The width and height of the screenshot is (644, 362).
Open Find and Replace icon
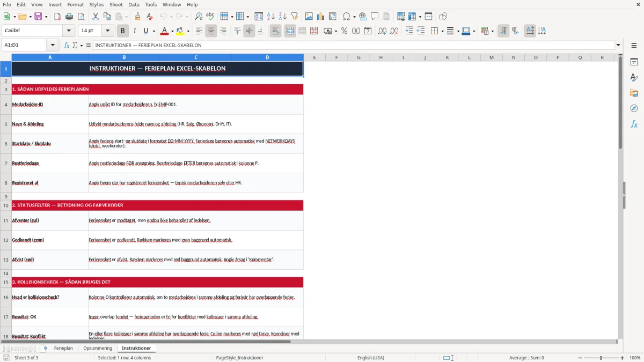tap(199, 17)
